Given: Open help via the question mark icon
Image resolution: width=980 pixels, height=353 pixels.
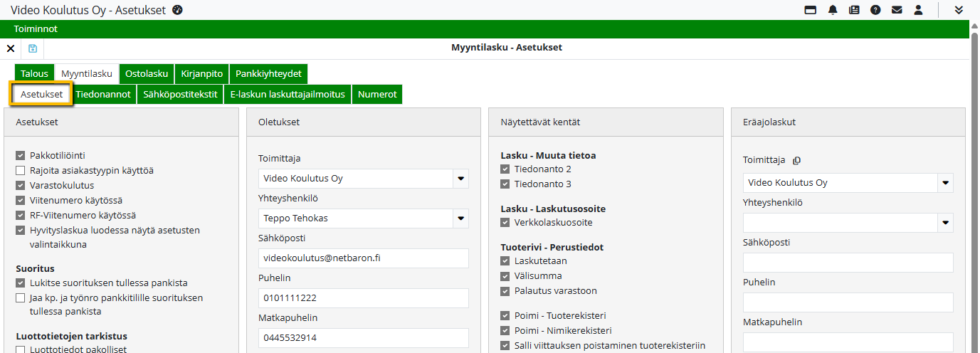Looking at the screenshot, I should click(x=875, y=10).
